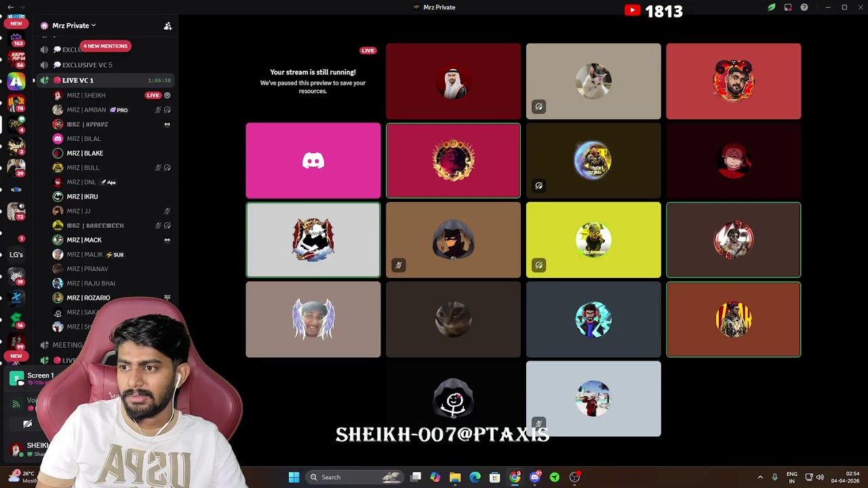Click the invite people icon
The width and height of the screenshot is (868, 488).
tap(167, 26)
